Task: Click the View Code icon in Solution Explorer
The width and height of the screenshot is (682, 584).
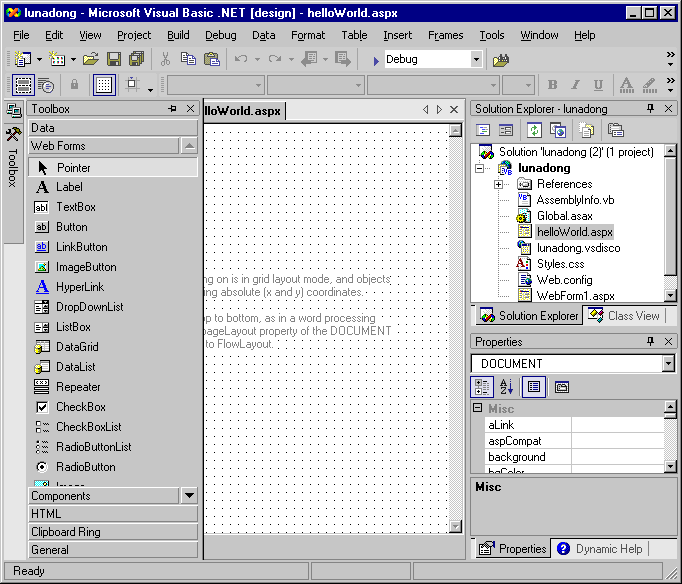Action: [x=483, y=130]
